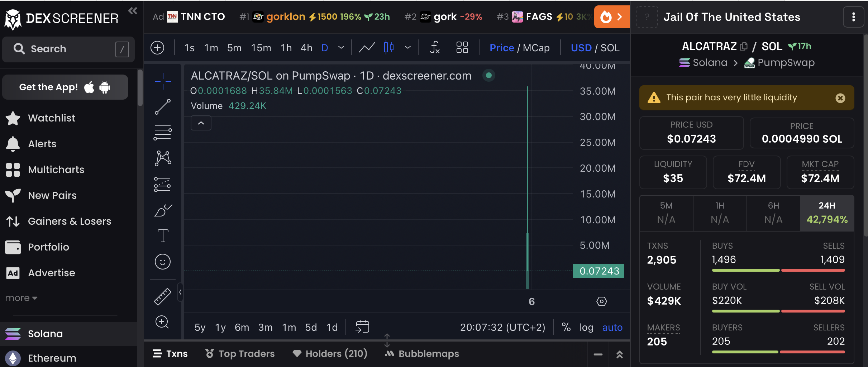Screen dimensions: 868x367
Task: Toggle chart to Price view
Action: click(x=502, y=48)
